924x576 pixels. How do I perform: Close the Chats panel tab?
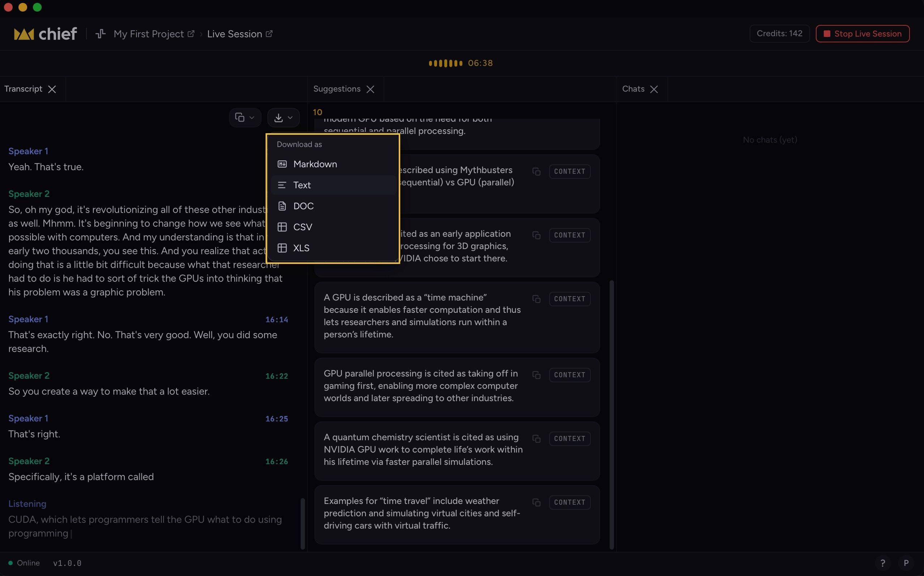(654, 89)
